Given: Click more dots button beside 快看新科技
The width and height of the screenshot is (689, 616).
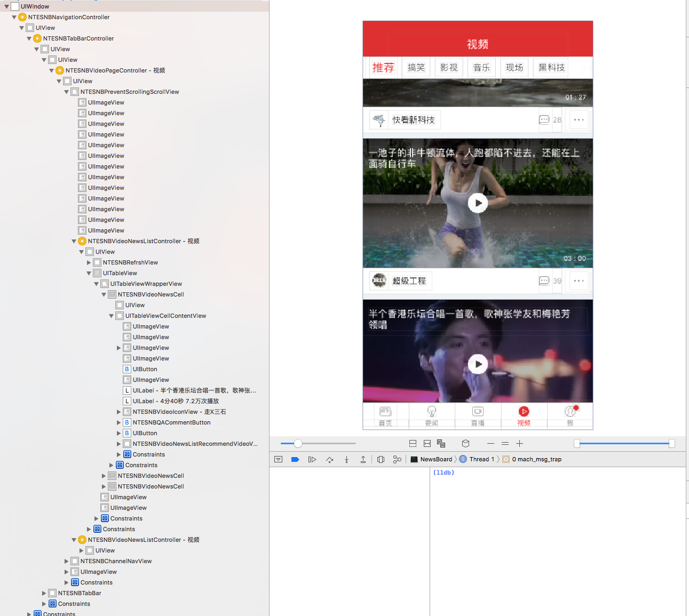Looking at the screenshot, I should coord(579,119).
